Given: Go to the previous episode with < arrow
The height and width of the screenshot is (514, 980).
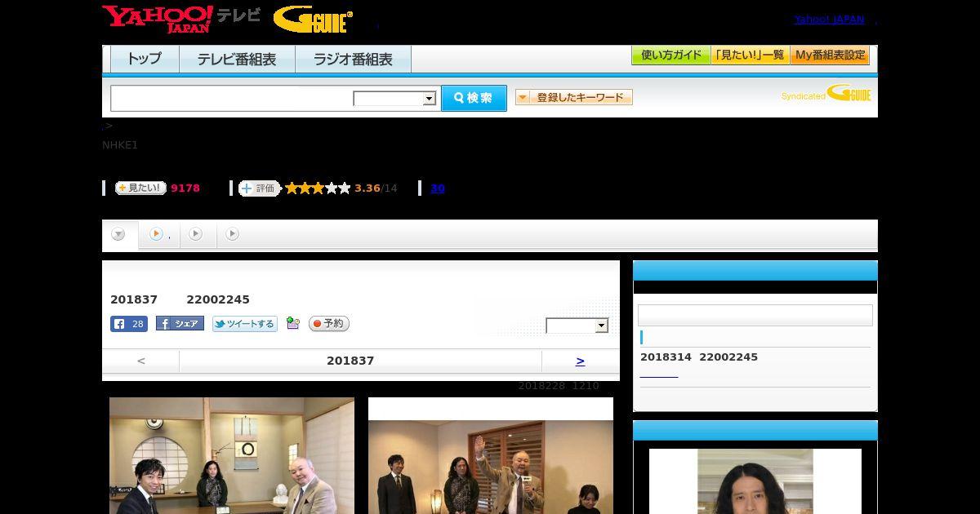Looking at the screenshot, I should (x=141, y=361).
